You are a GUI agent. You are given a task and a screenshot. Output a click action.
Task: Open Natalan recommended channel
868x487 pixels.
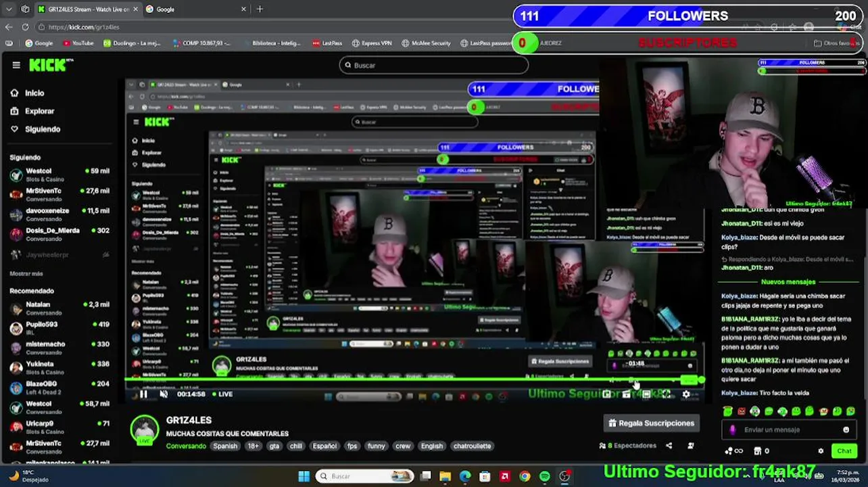59,308
